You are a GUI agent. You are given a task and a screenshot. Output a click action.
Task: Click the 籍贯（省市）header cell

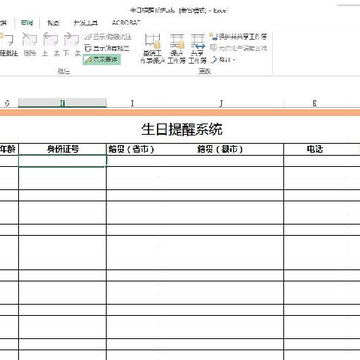tap(132, 149)
